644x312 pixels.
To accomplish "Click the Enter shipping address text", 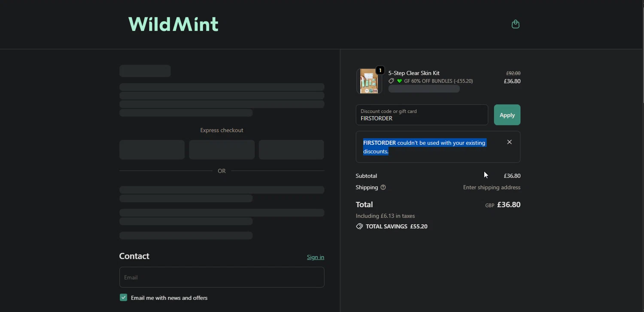I will coord(492,187).
